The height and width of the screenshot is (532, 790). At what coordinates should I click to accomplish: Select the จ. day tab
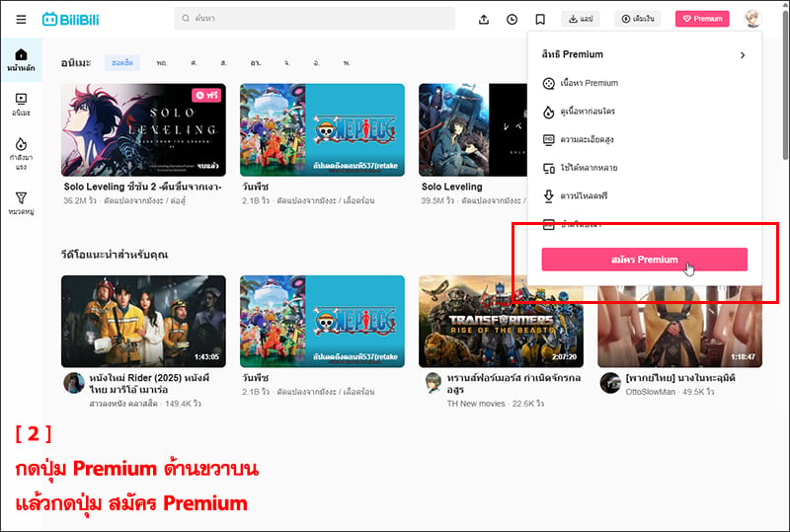click(x=286, y=63)
